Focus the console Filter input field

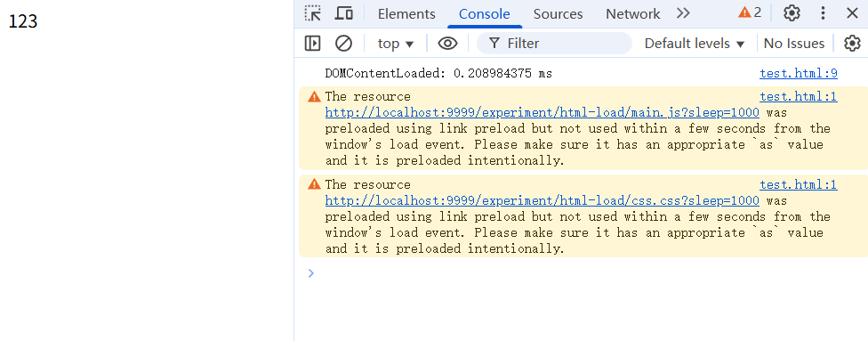click(554, 44)
